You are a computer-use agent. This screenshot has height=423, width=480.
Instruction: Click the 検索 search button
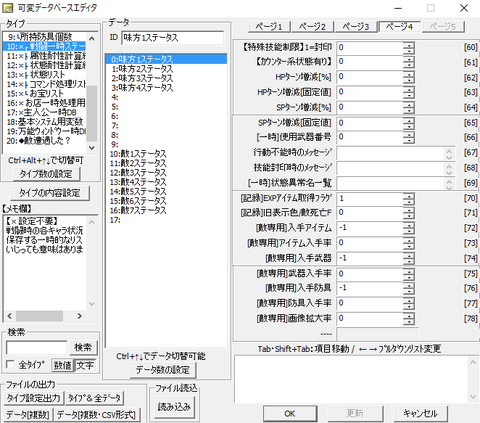[83, 347]
